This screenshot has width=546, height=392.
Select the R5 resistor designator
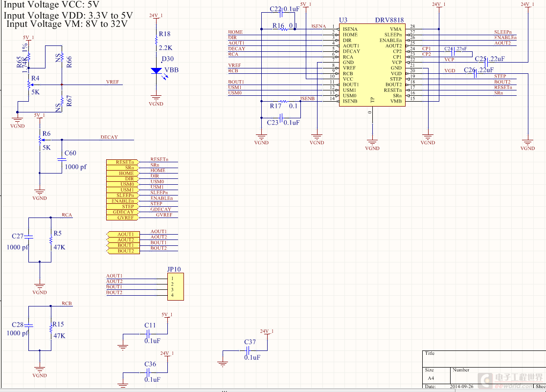tap(57, 233)
